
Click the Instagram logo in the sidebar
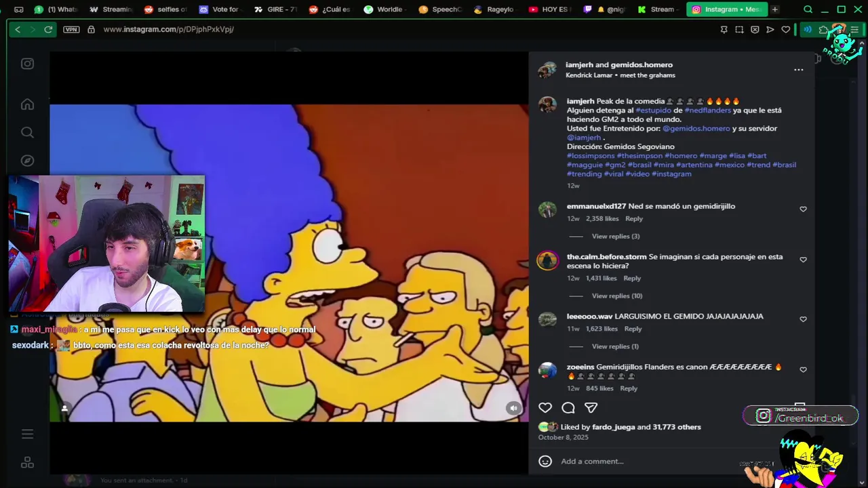coord(27,64)
